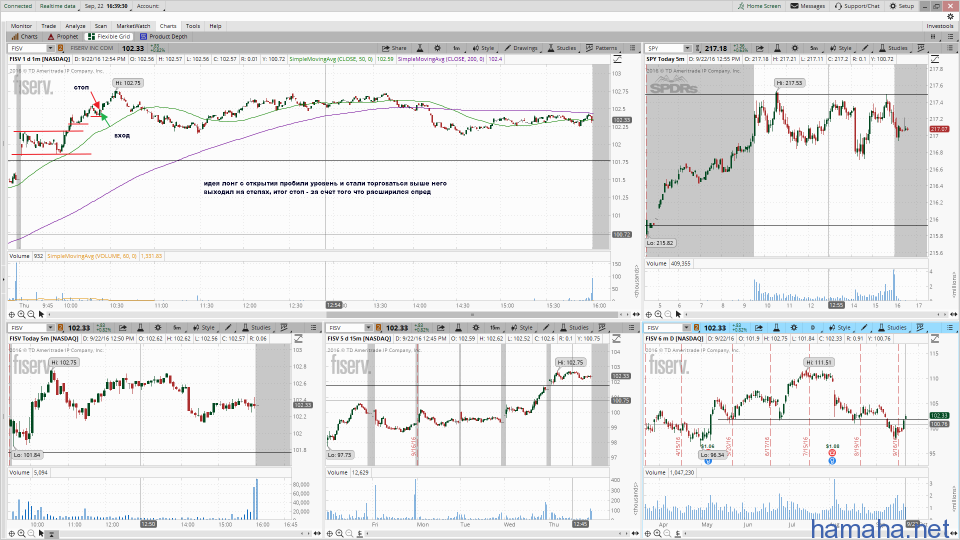Zoom in on the FISV Today 5m chart
The image size is (960, 540).
[21, 533]
